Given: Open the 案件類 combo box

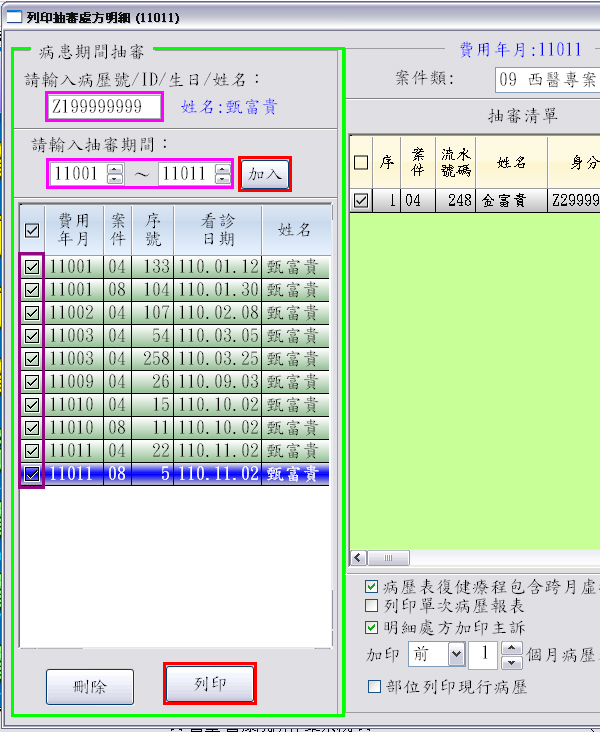Looking at the screenshot, I should click(x=545, y=79).
